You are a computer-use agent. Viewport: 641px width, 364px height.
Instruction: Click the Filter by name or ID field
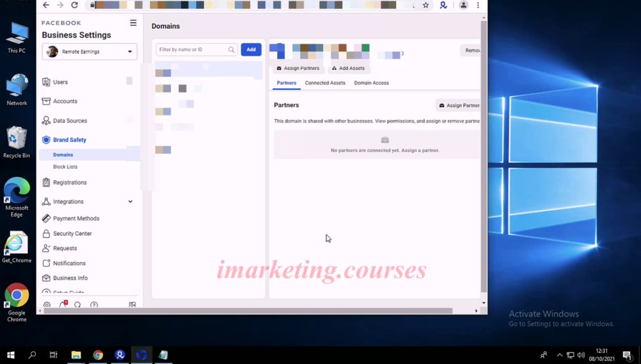tap(197, 49)
